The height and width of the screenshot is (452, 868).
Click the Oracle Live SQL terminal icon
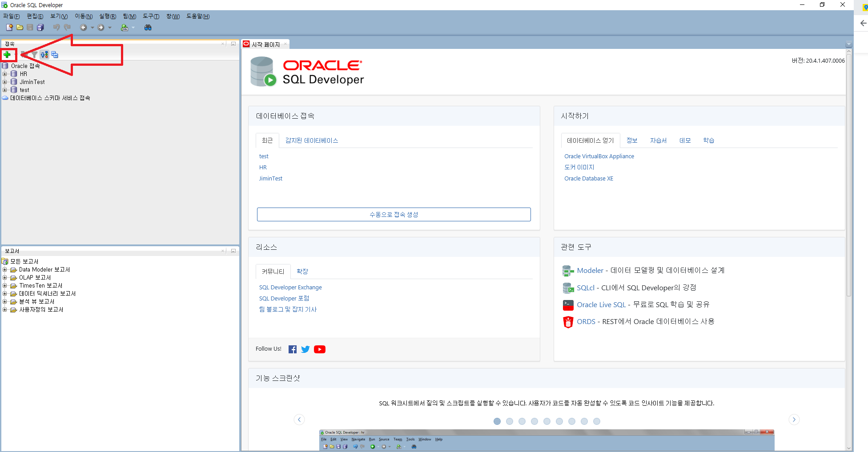pyautogui.click(x=568, y=305)
